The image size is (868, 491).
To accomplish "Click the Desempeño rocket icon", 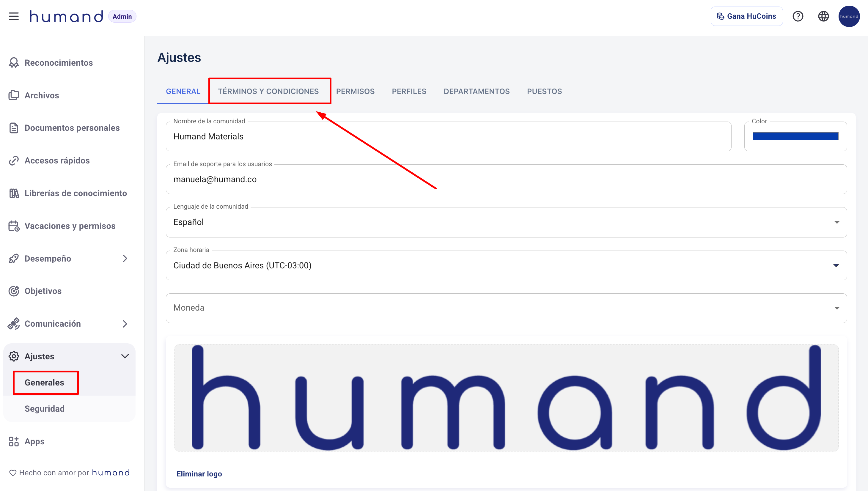I will click(x=14, y=259).
